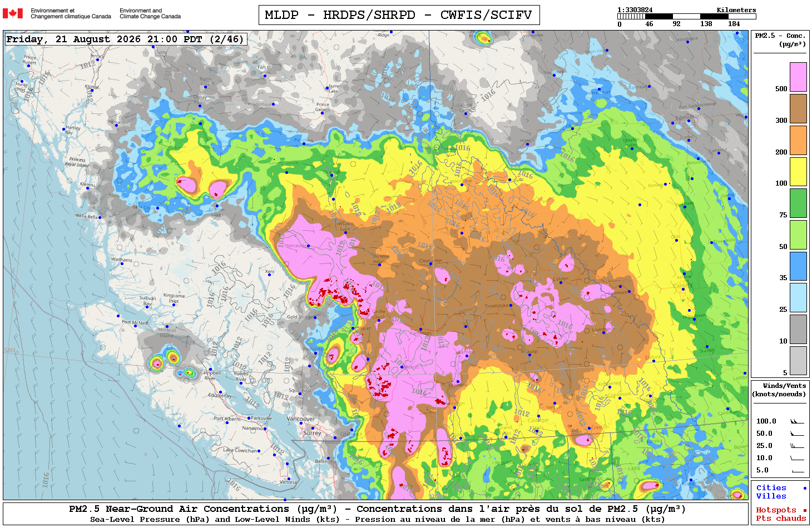Click the 'PM2.5 Near-Ground Air Concentrations' caption

tap(377, 509)
